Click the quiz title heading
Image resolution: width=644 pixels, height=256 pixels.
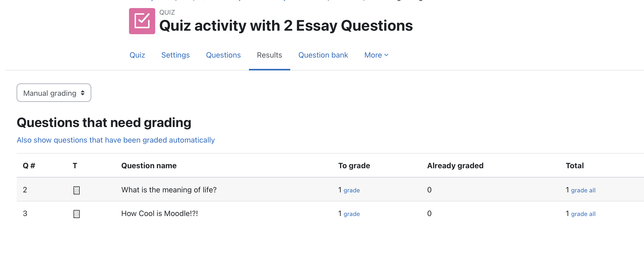pos(286,26)
